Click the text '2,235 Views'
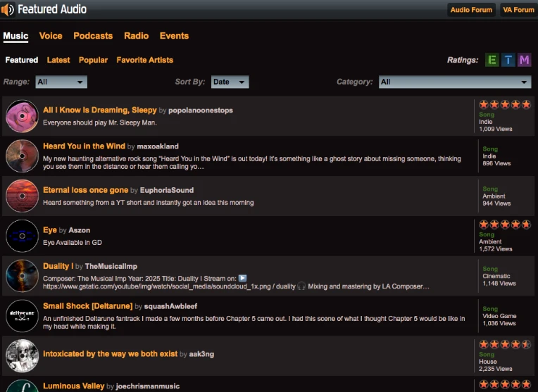 point(496,369)
